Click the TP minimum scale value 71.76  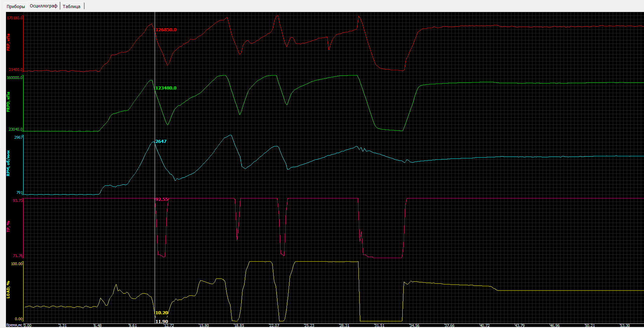coord(18,256)
